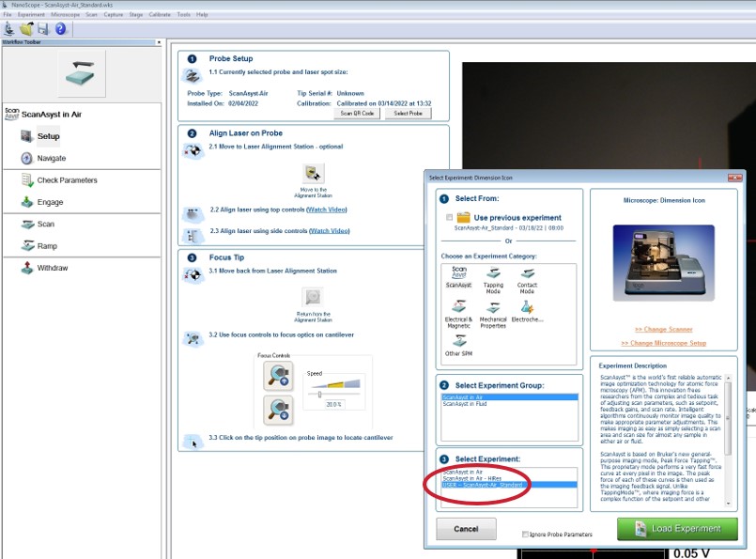Select Setup in the workflow toolbar
This screenshot has height=559, width=756.
pos(48,136)
